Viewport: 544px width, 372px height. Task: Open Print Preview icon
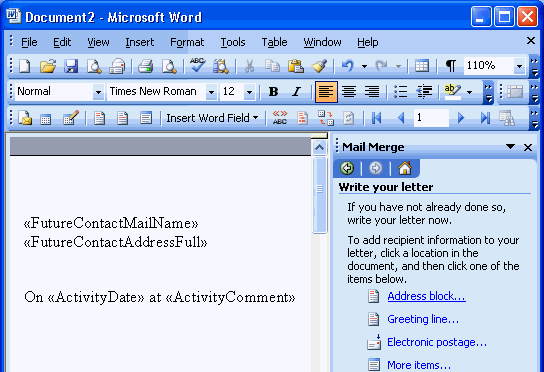pos(169,66)
